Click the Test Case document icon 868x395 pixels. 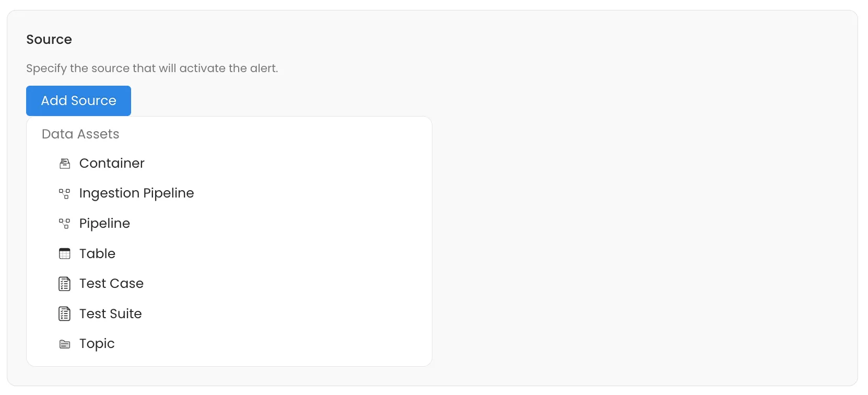[x=65, y=284]
